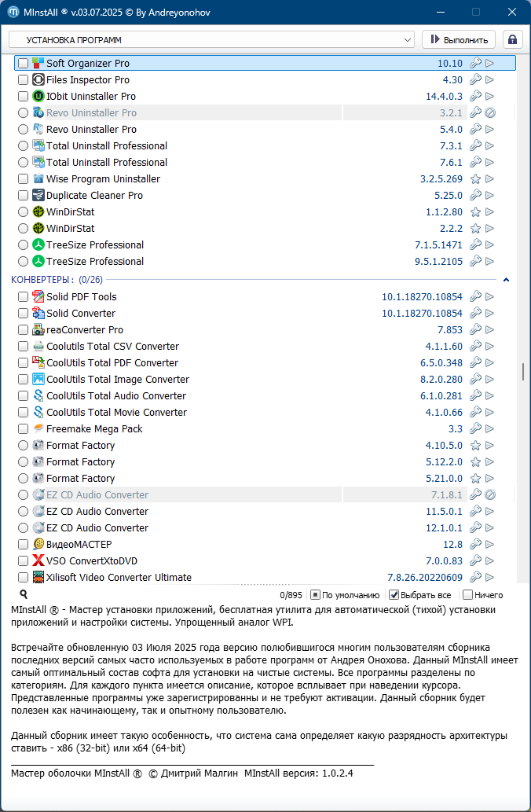Click key icon for TreeSize Professional 9.5.1.2105
The width and height of the screenshot is (531, 812).
[x=475, y=262]
